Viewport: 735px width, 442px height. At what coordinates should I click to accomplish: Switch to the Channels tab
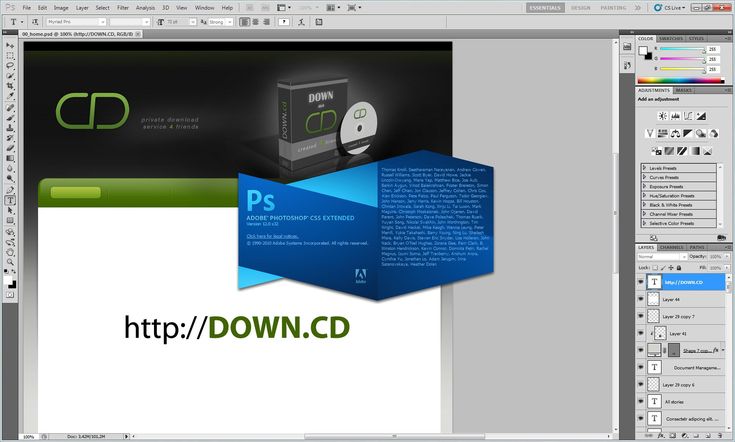pyautogui.click(x=671, y=247)
